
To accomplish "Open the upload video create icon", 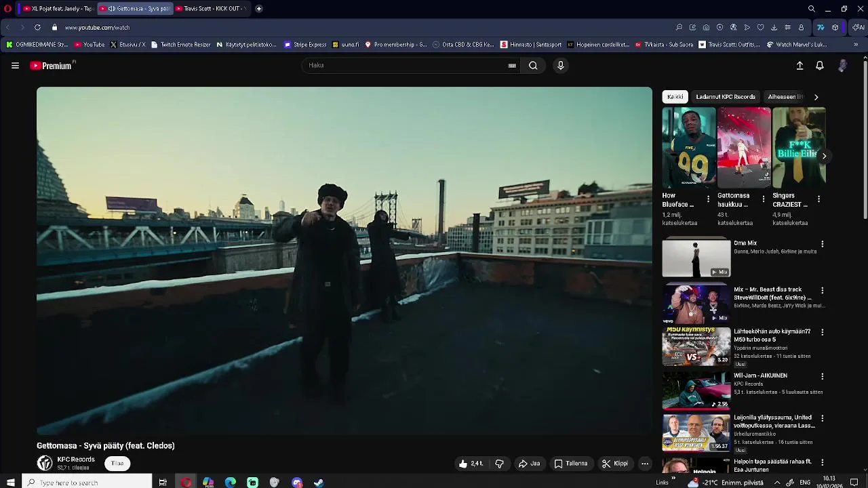I will point(800,66).
